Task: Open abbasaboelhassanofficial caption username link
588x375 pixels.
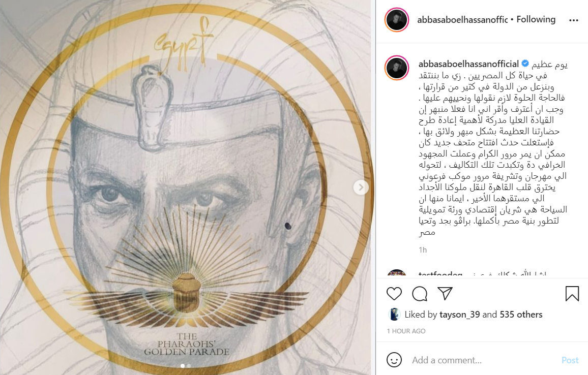Action: click(469, 64)
